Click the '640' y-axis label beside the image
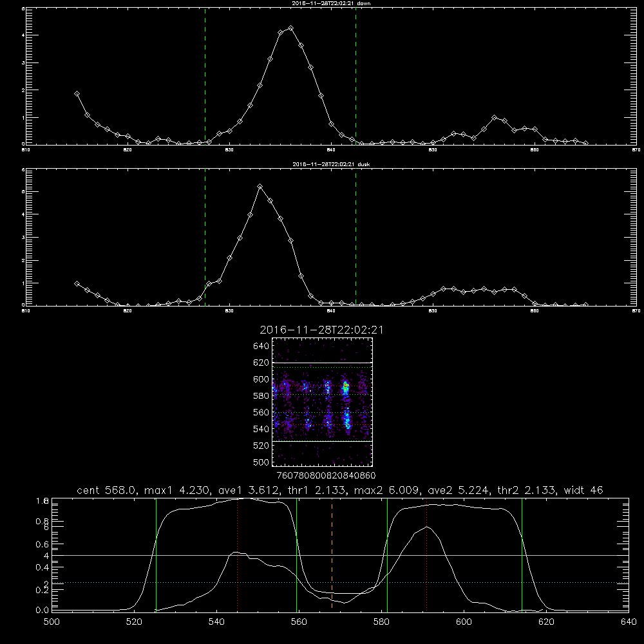This screenshot has width=644, height=644. coord(261,346)
